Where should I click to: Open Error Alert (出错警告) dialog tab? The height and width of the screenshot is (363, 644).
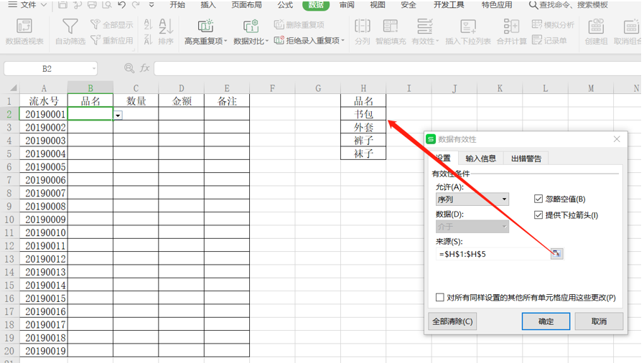coord(526,159)
